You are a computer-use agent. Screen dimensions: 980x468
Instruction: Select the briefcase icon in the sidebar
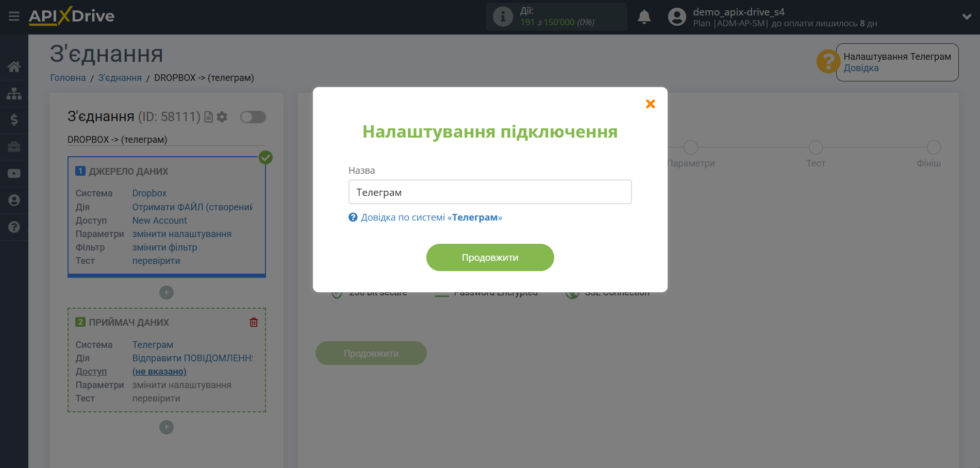coord(14,147)
